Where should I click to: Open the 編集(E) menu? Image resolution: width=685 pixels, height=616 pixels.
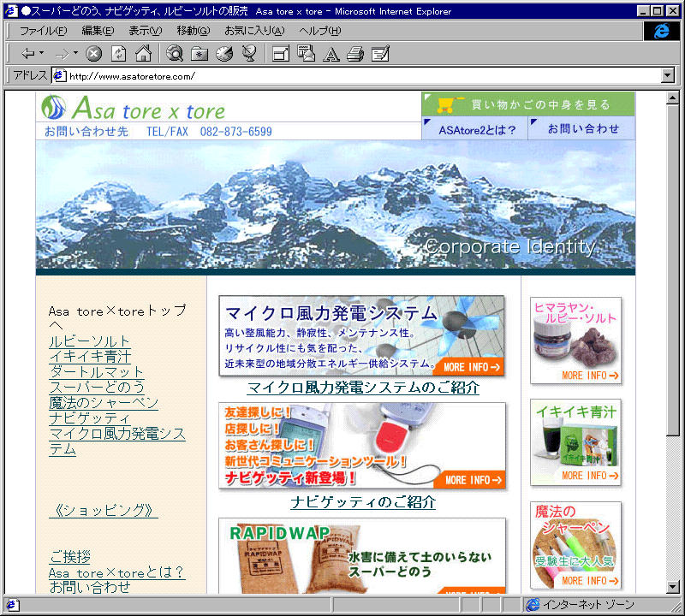coord(98,31)
